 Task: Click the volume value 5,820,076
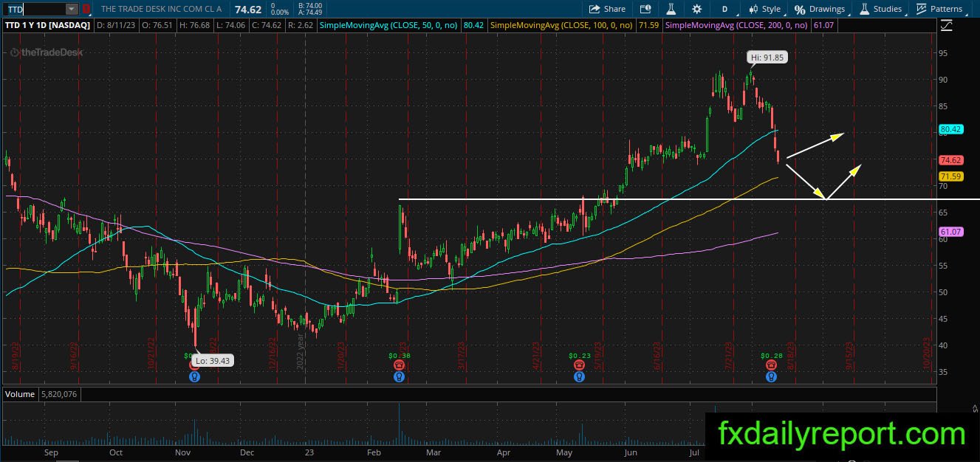tap(58, 394)
